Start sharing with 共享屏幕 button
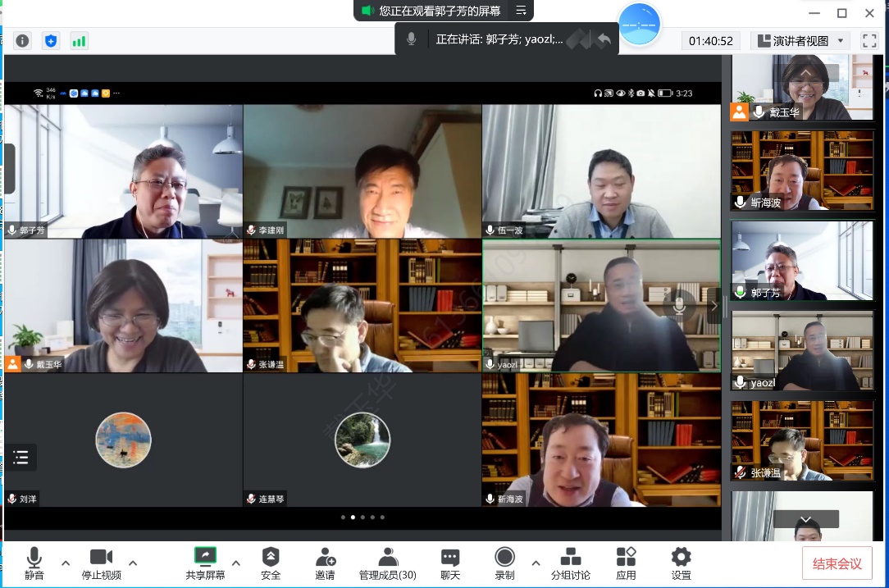Viewport: 889px width, 588px height. pyautogui.click(x=205, y=563)
